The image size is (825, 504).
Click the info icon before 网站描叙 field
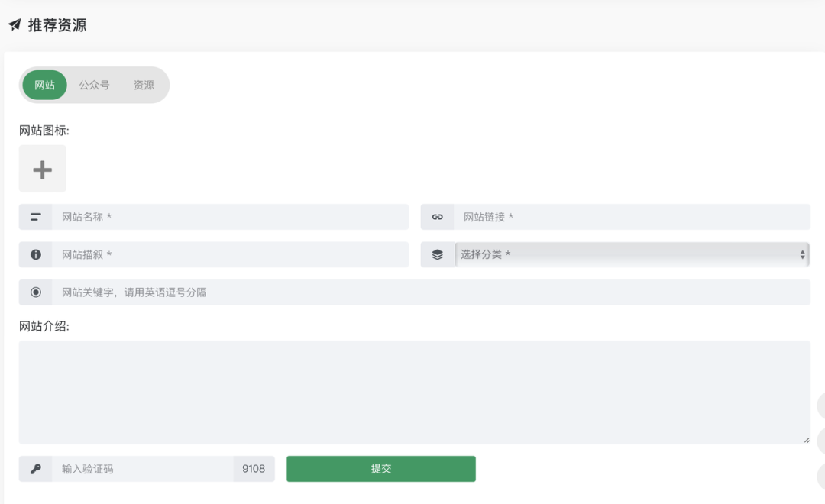[x=36, y=254]
